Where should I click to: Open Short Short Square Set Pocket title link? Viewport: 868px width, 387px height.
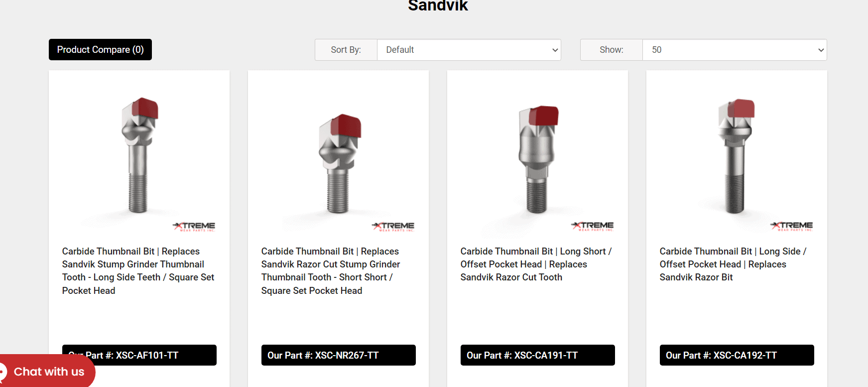pos(331,271)
